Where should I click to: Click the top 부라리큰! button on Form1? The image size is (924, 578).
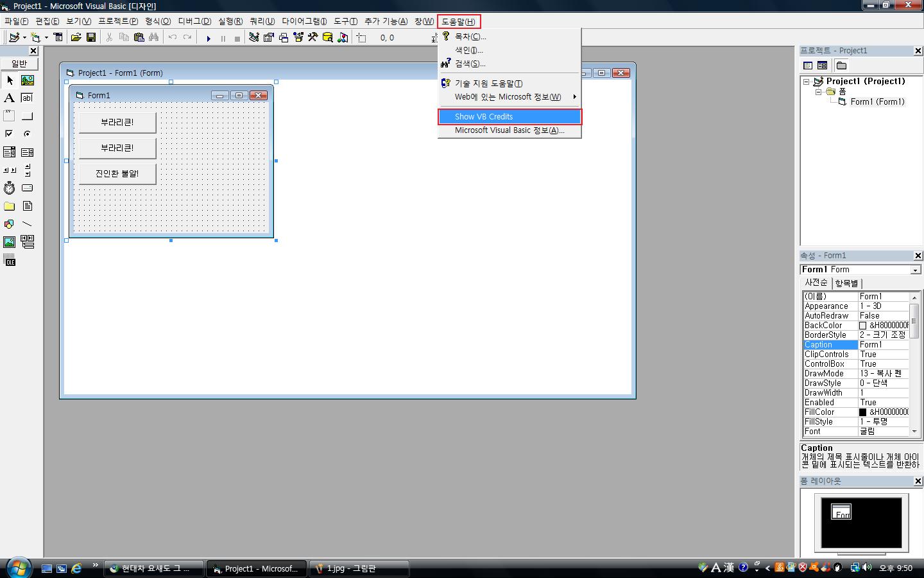tap(117, 122)
